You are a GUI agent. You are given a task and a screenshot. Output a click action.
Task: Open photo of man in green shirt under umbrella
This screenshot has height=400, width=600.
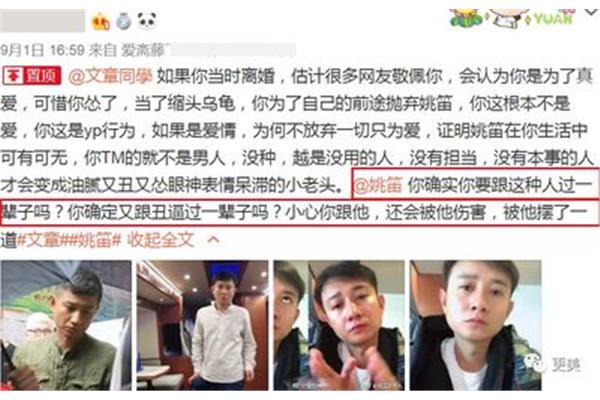point(66,325)
